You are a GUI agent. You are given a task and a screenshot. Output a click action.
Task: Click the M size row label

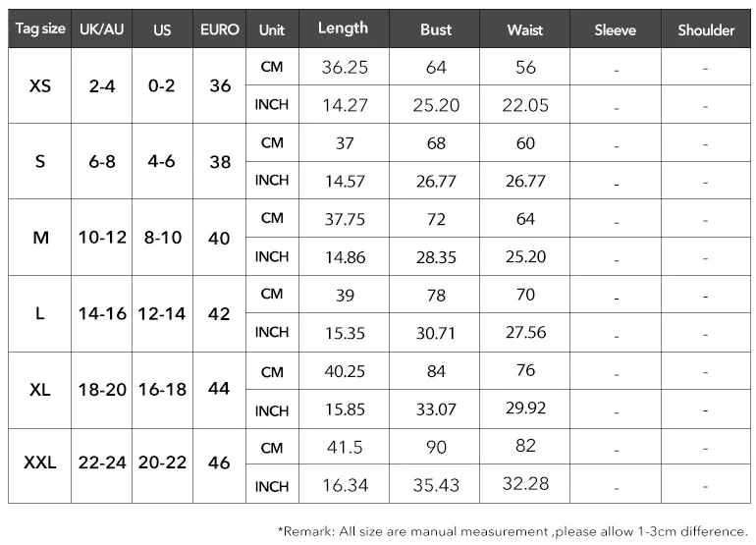[x=40, y=238]
